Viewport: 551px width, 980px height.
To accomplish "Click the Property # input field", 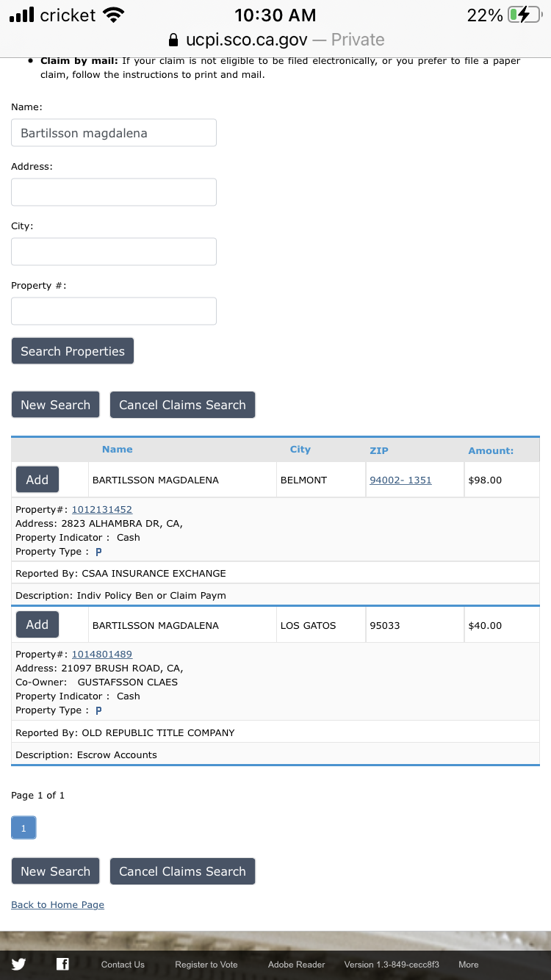I will 114,311.
